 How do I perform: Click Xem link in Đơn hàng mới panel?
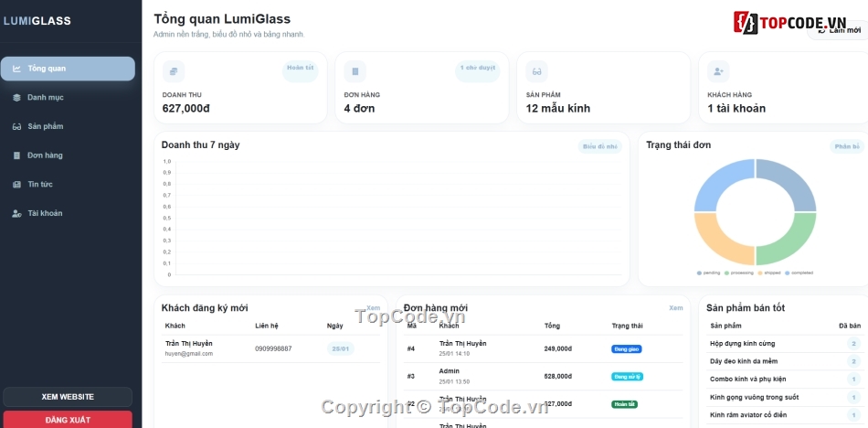pyautogui.click(x=676, y=307)
